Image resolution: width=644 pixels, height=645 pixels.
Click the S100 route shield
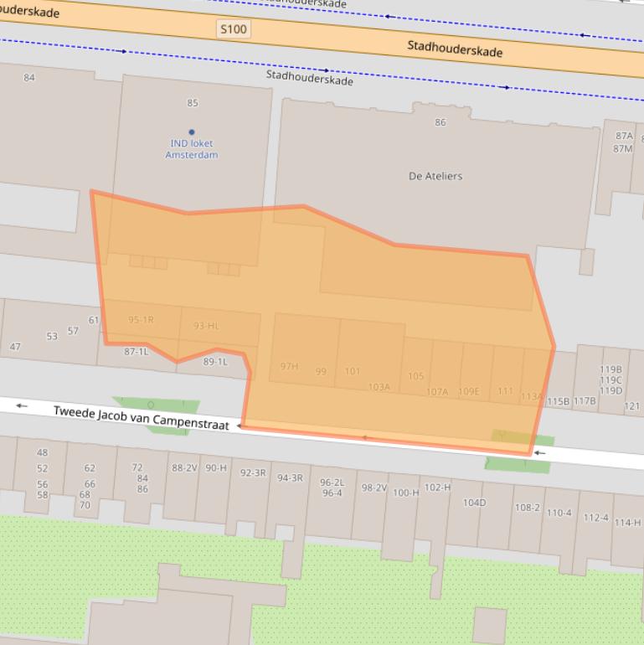pyautogui.click(x=234, y=29)
